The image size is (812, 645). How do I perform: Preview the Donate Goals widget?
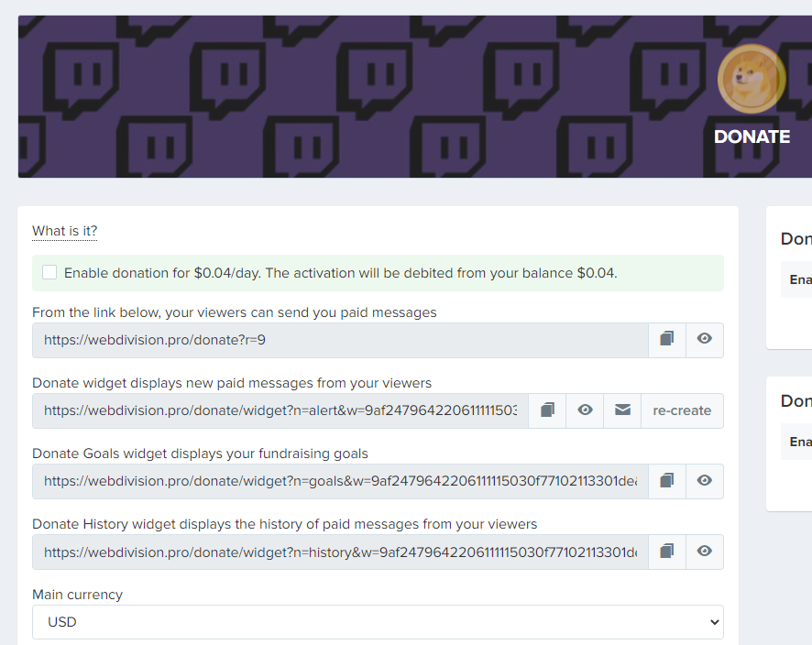tap(704, 481)
